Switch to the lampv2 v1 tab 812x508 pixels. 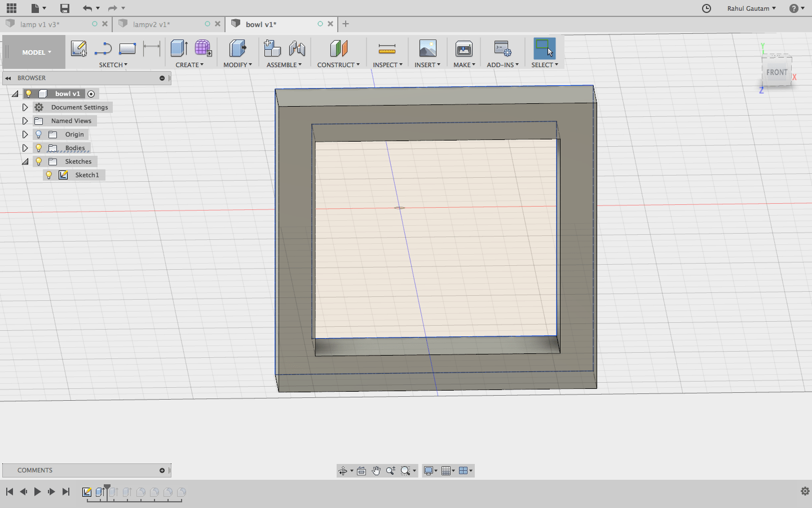tap(151, 24)
